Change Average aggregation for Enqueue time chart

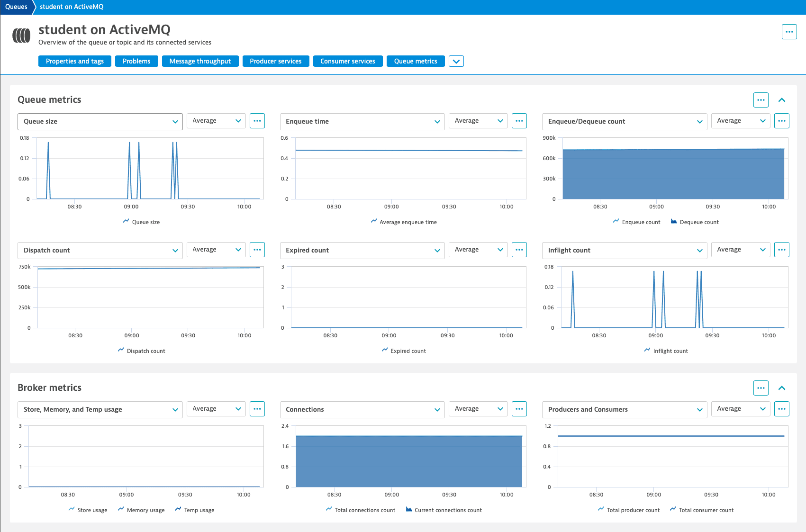pos(478,121)
